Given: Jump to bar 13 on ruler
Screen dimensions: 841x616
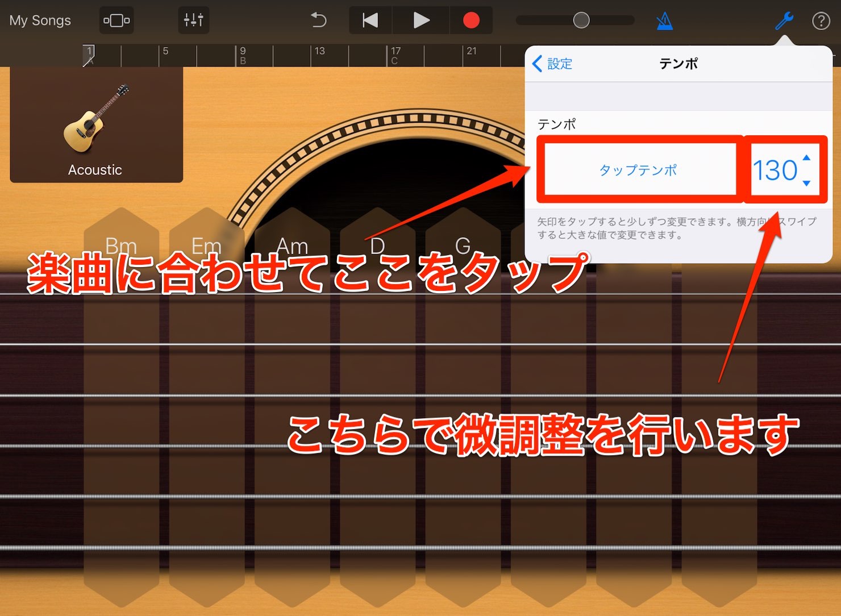Looking at the screenshot, I should (x=320, y=51).
